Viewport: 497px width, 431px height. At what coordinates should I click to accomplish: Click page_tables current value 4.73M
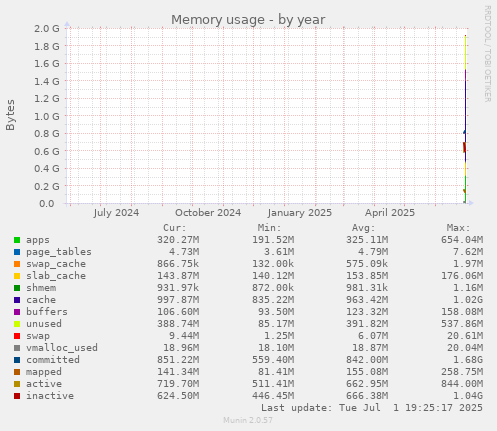[x=184, y=252]
